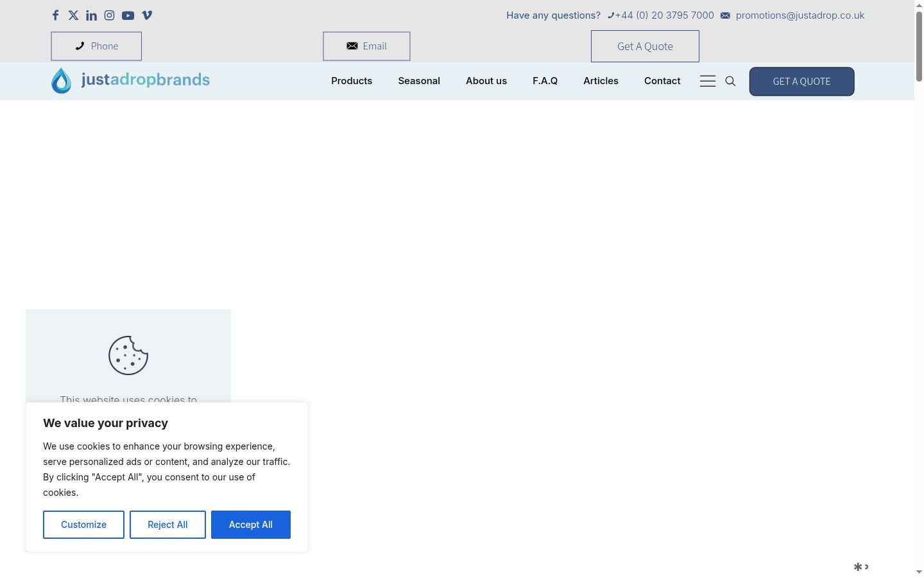Viewport: 924px width, 578px height.
Task: Click the outlined Get A Quote button
Action: click(645, 46)
